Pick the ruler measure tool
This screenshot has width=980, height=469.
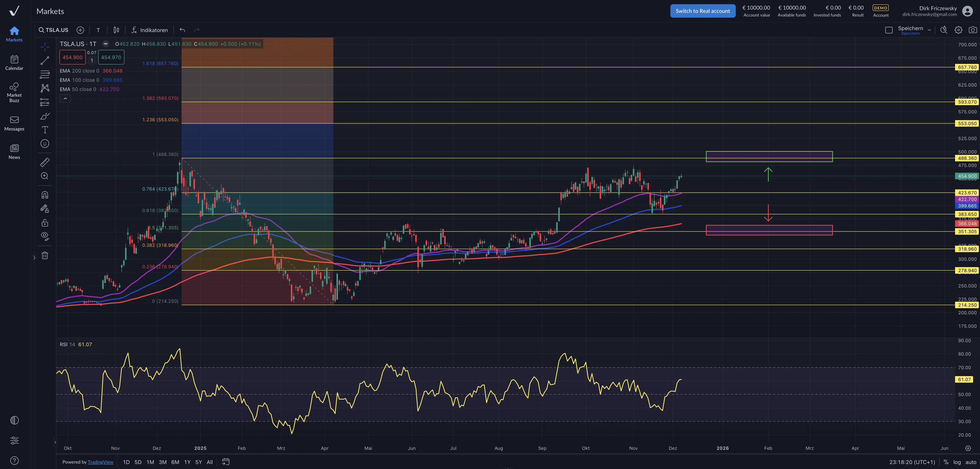(45, 162)
